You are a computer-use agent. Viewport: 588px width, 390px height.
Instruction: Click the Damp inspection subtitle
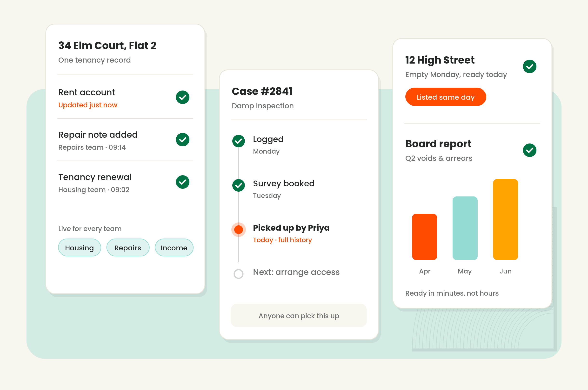coord(263,106)
